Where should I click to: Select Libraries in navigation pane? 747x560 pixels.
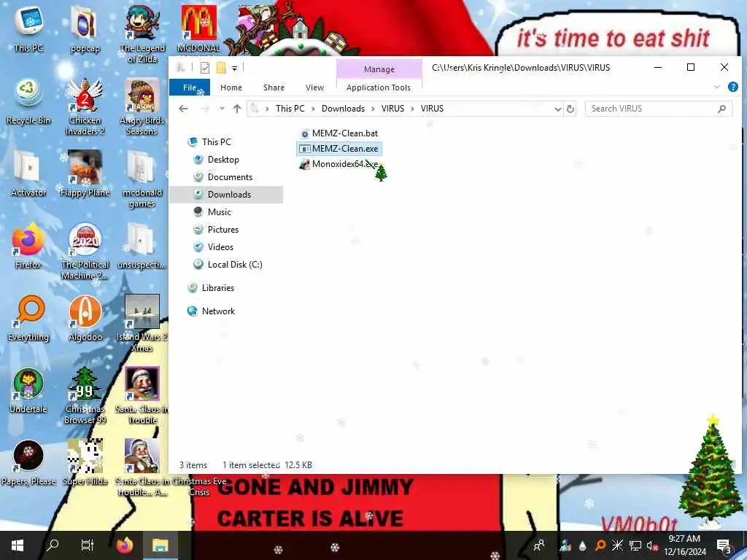(x=217, y=288)
